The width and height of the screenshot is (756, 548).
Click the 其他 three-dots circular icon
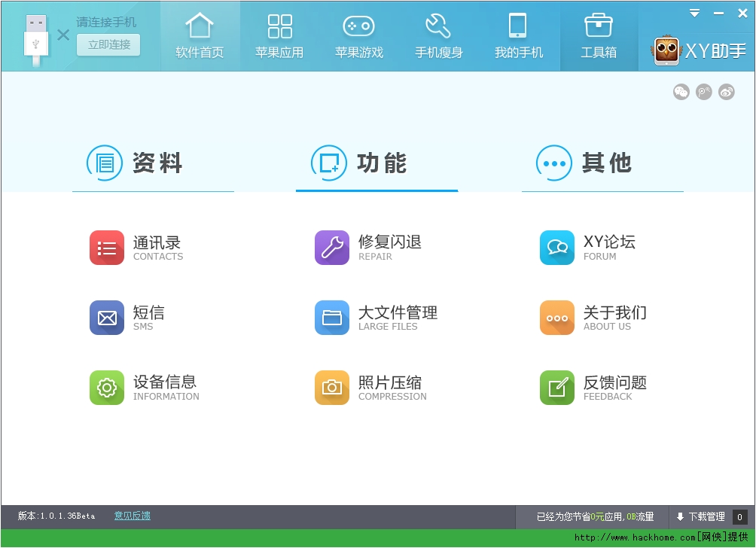(554, 163)
